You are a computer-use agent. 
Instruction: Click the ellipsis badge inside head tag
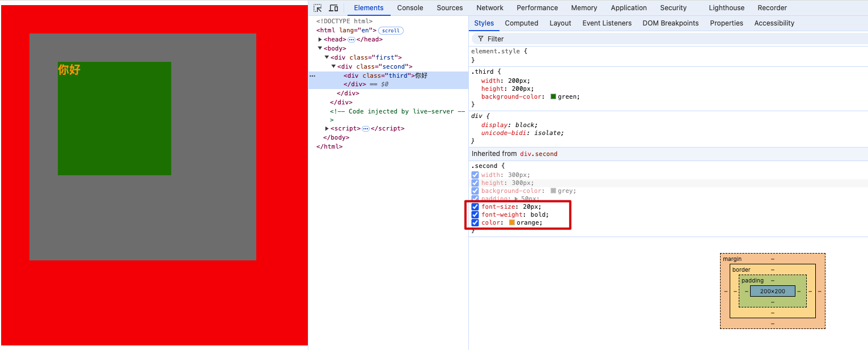[x=351, y=40]
